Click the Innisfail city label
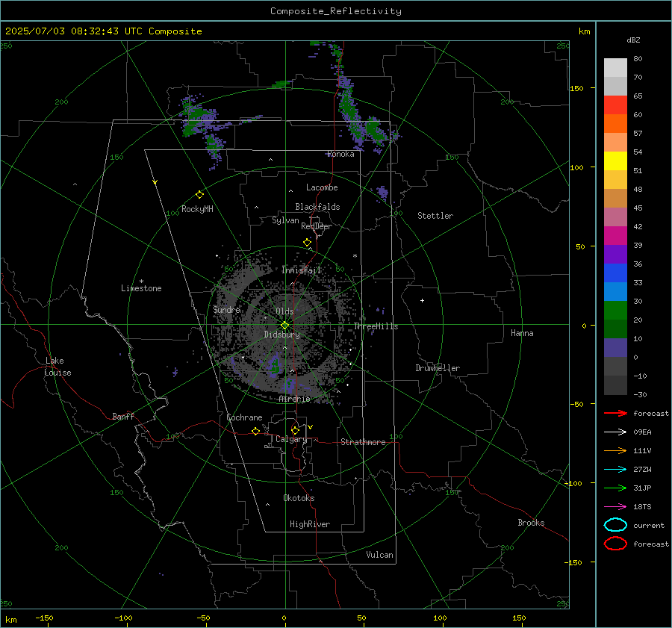The width and height of the screenshot is (672, 628). click(302, 270)
